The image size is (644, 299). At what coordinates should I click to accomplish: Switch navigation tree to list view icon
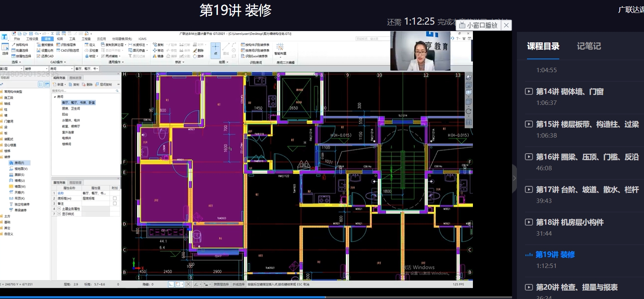(40, 84)
